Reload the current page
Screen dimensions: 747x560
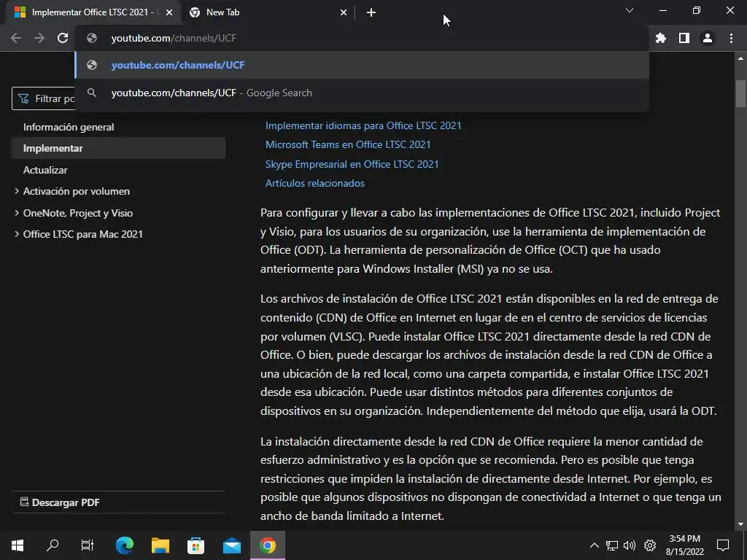63,38
